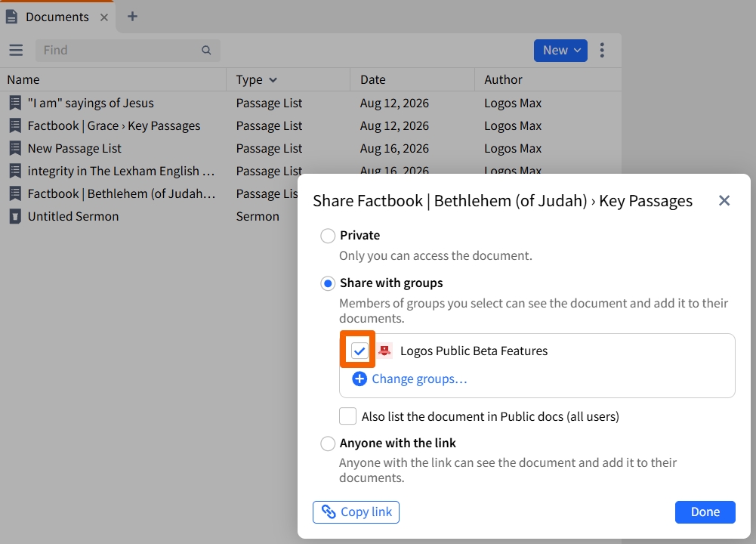Select Anyone with the link radio option
Image resolution: width=756 pixels, height=544 pixels.
click(x=328, y=444)
